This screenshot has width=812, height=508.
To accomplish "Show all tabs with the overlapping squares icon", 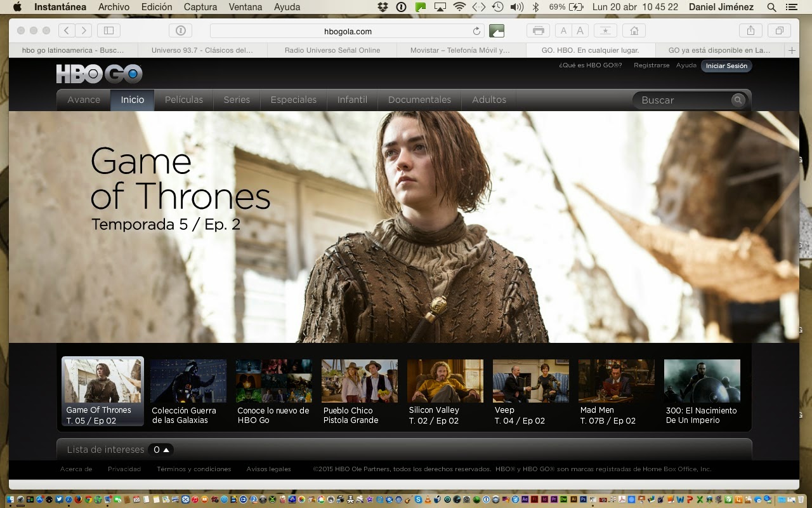I will 779,30.
